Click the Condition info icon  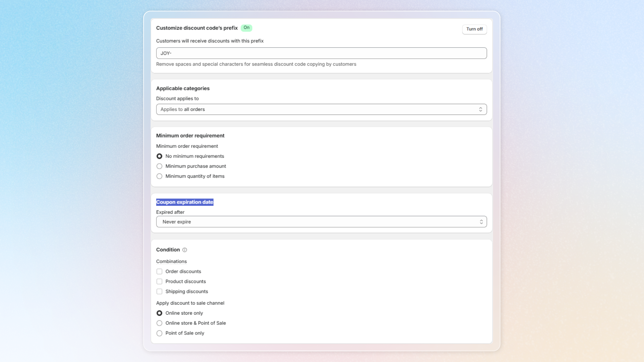pos(184,250)
